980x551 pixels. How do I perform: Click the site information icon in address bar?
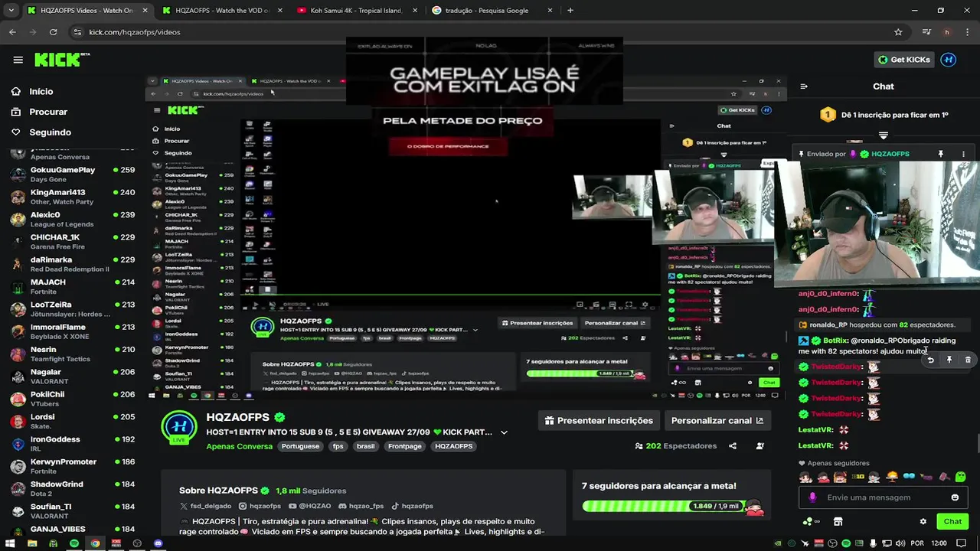tap(77, 32)
